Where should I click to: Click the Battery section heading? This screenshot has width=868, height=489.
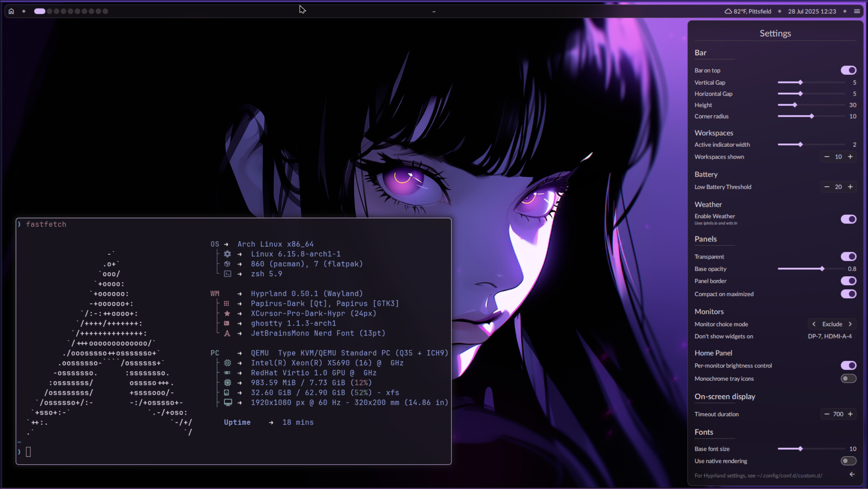706,174
